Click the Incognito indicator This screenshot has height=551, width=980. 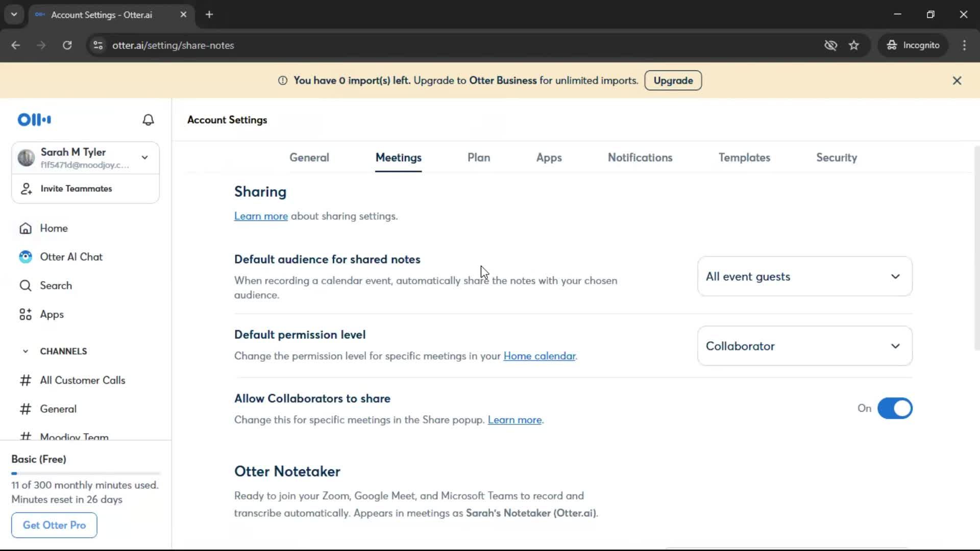tap(913, 45)
